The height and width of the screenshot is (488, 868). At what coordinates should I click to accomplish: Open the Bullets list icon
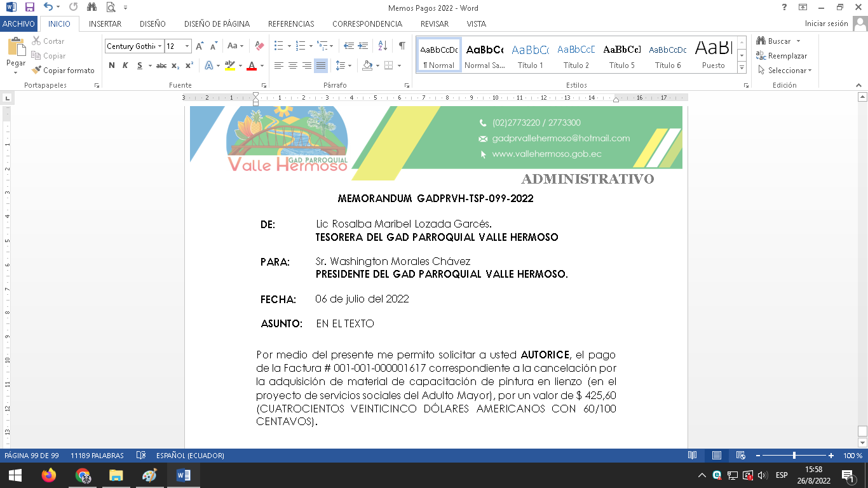(x=278, y=46)
